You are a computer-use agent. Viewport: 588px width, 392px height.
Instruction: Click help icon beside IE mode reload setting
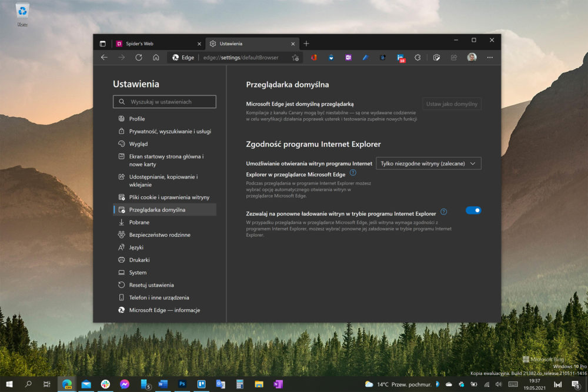click(443, 212)
